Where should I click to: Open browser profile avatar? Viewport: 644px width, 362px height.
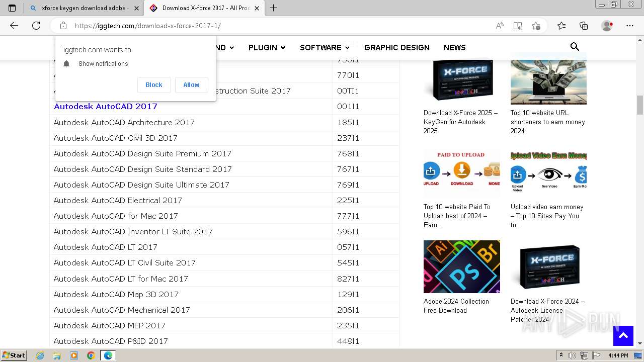(x=607, y=26)
